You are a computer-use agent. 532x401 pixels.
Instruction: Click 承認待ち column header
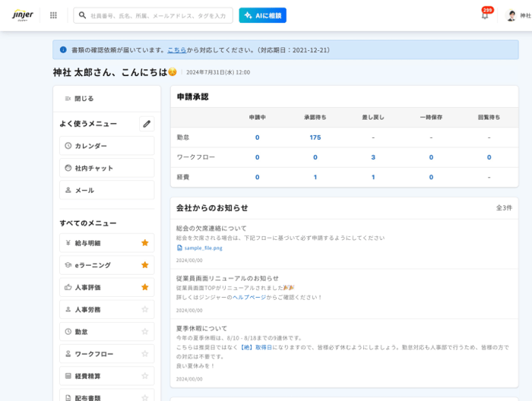pos(315,117)
